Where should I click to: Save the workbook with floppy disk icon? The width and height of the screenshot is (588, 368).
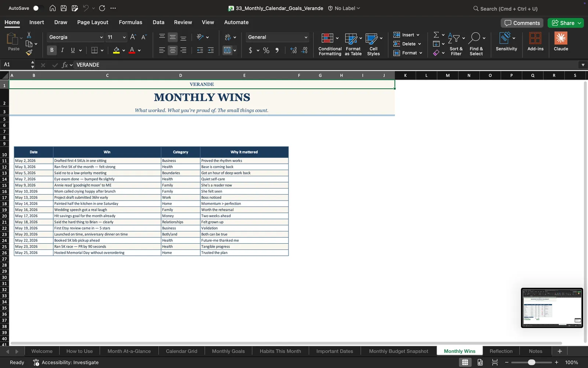64,8
